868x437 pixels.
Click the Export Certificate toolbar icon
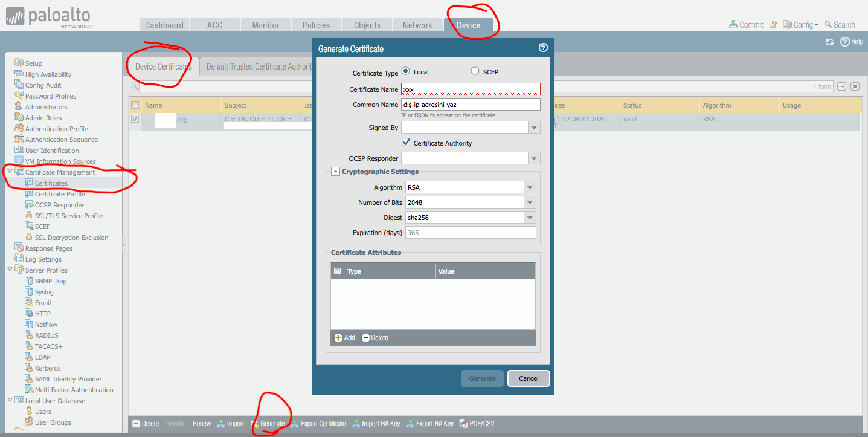(295, 424)
